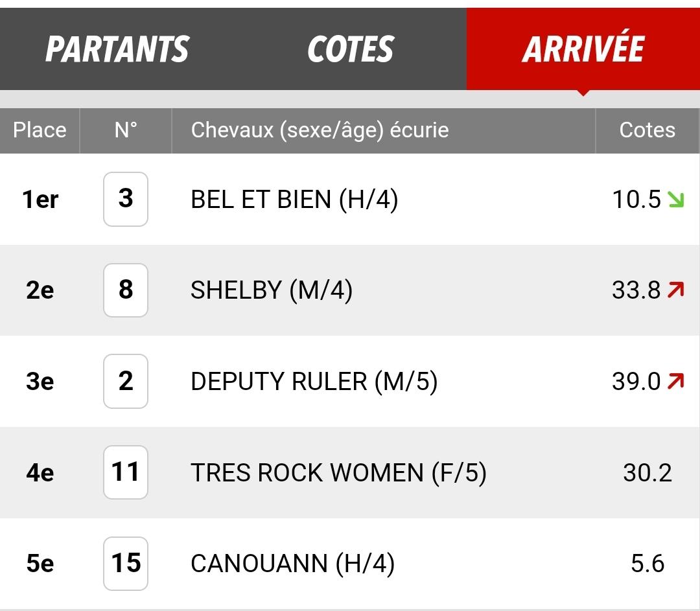Image resolution: width=700 pixels, height=611 pixels.
Task: Click the 30.2 odds value
Action: click(647, 472)
